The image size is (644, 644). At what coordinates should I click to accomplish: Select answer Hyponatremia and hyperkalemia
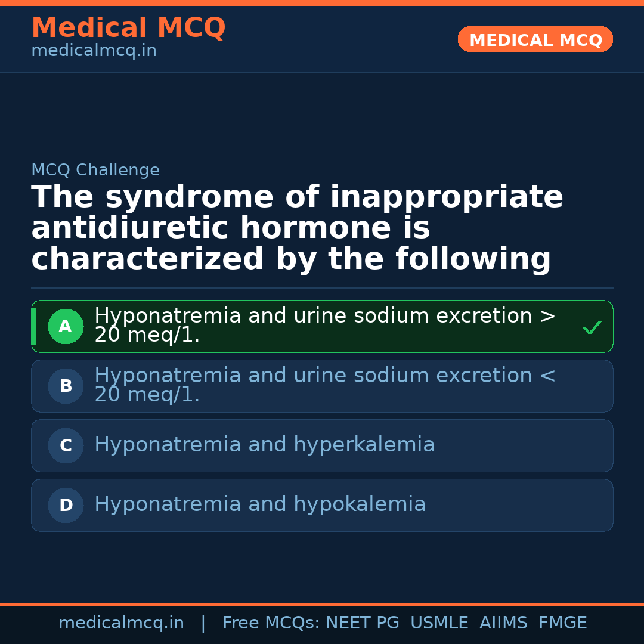click(265, 445)
